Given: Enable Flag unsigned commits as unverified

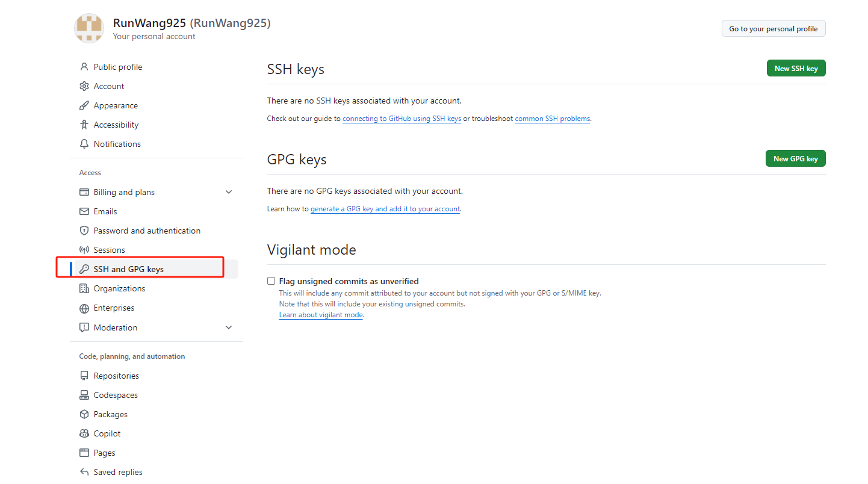Looking at the screenshot, I should 271,281.
